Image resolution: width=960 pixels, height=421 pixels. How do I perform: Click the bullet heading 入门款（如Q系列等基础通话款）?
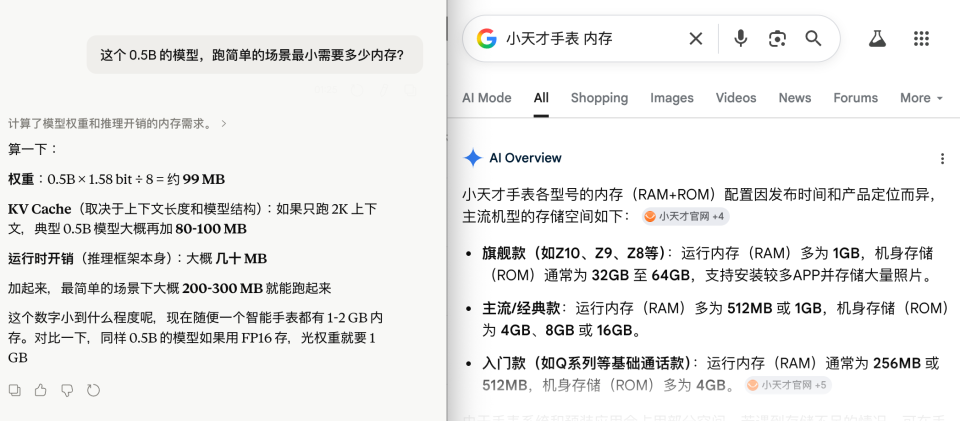pos(586,363)
